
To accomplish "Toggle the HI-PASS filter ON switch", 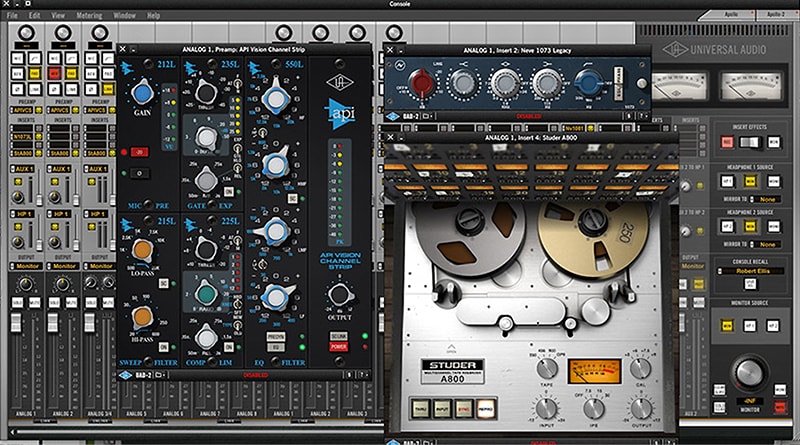I will tap(163, 347).
